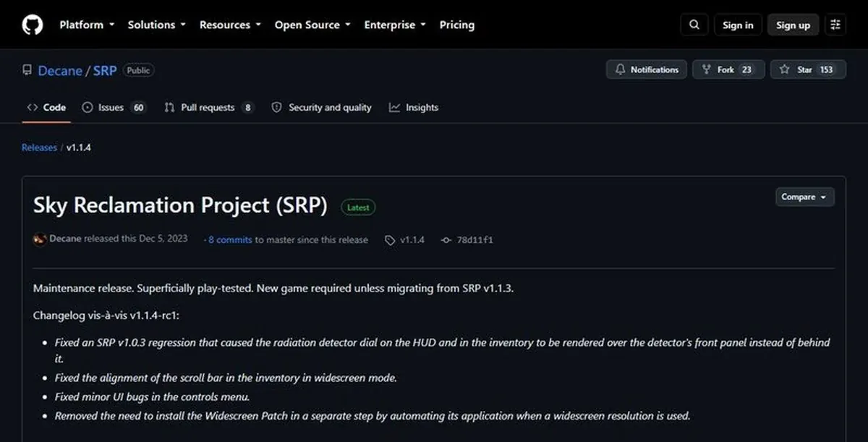Click the Security shield icon

pos(276,107)
